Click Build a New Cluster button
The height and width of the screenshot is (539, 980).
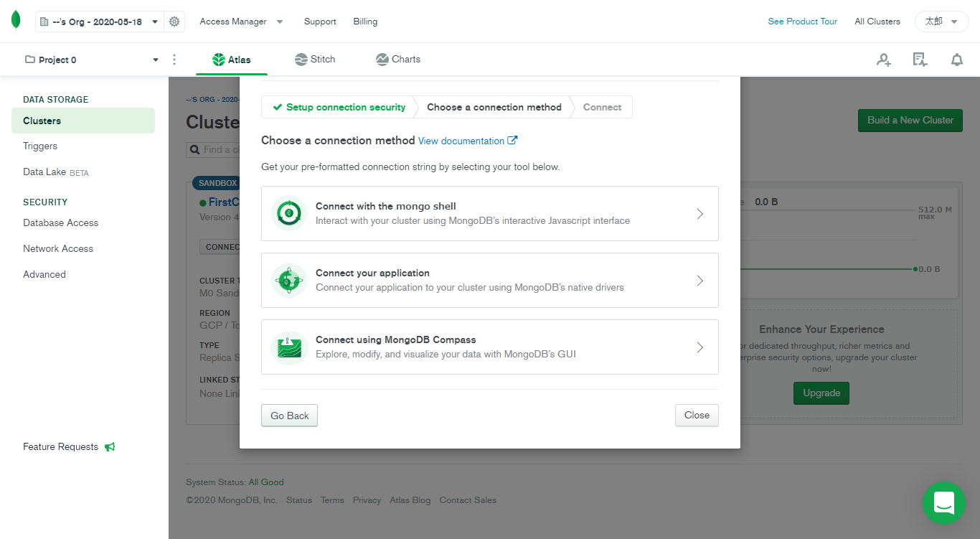pos(910,120)
